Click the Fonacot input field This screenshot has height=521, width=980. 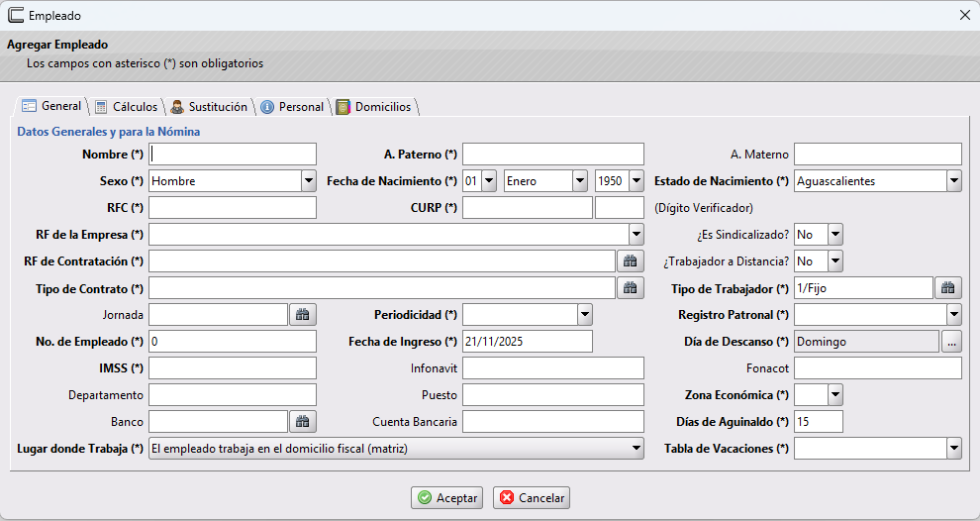(878, 368)
